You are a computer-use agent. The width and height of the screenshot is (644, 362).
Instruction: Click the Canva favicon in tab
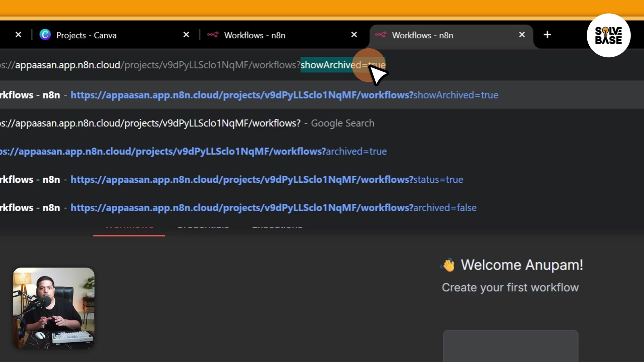tap(45, 35)
